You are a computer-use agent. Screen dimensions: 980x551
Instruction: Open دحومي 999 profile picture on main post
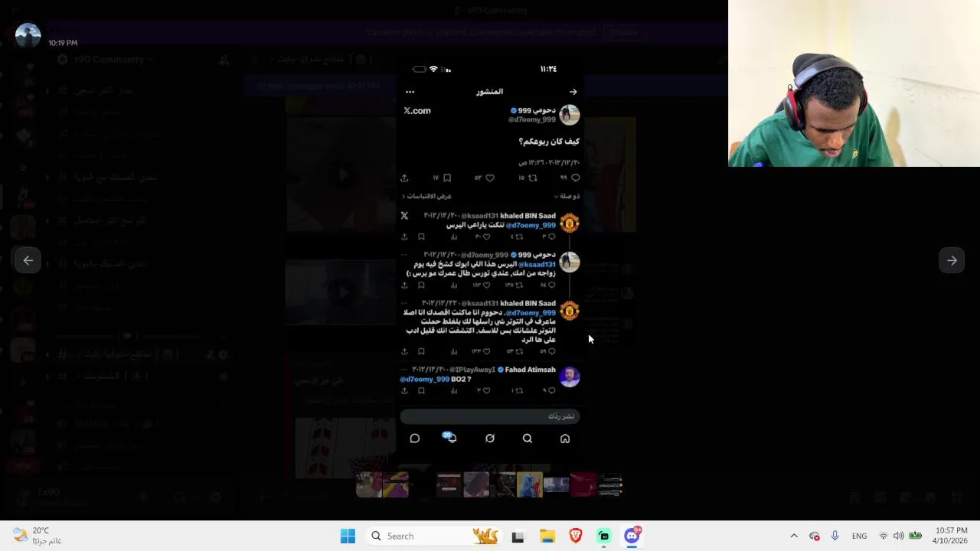tap(569, 115)
